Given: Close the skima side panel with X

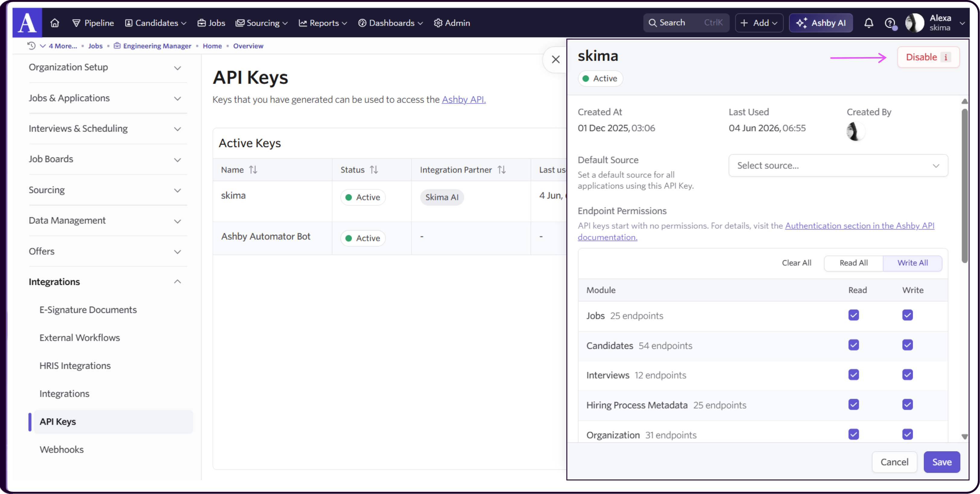Looking at the screenshot, I should [555, 59].
